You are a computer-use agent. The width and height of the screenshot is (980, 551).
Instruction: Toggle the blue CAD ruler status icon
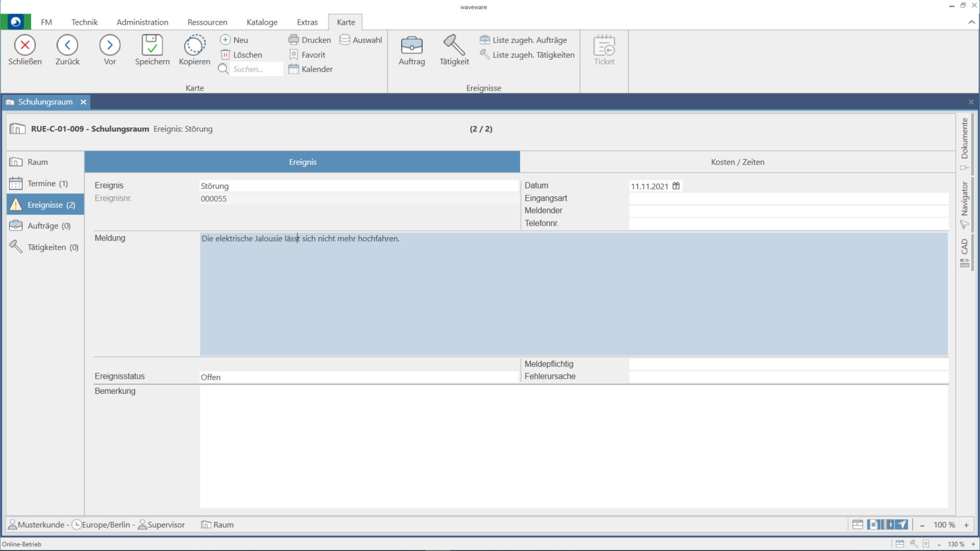pyautogui.click(x=887, y=525)
